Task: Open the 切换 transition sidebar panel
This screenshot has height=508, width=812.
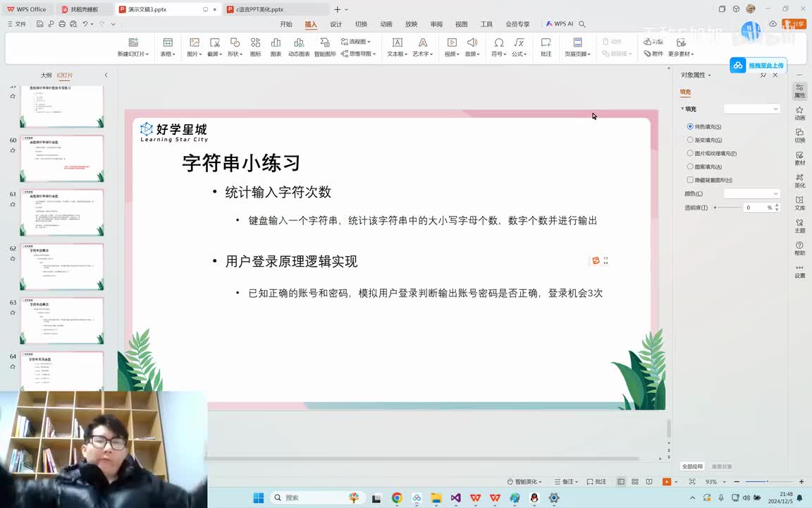Action: click(x=799, y=135)
